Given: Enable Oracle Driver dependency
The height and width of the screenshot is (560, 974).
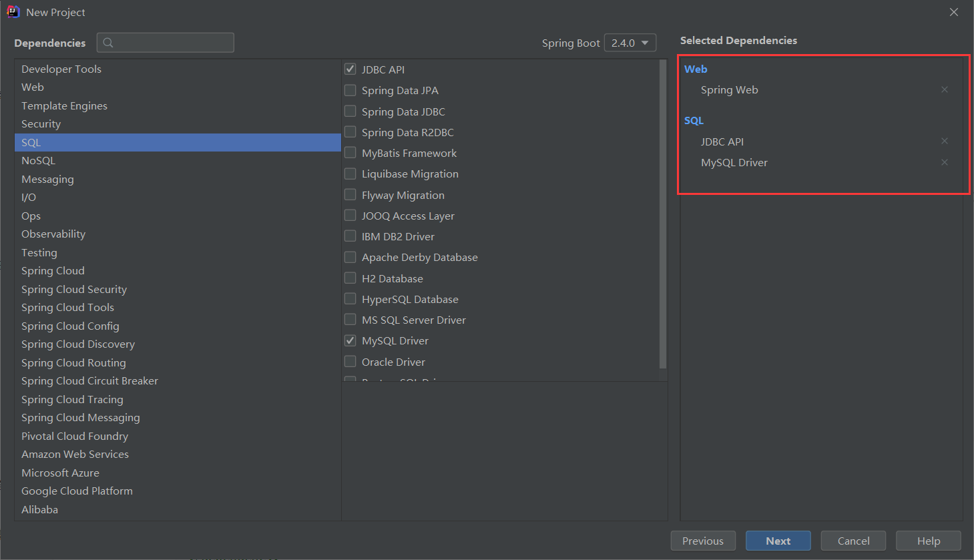Looking at the screenshot, I should 350,361.
